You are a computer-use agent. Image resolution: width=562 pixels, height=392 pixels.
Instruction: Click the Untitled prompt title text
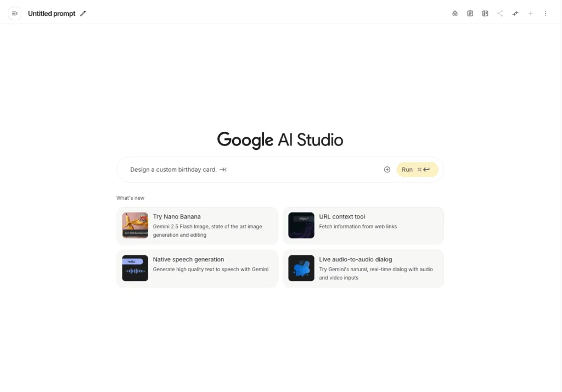click(52, 14)
